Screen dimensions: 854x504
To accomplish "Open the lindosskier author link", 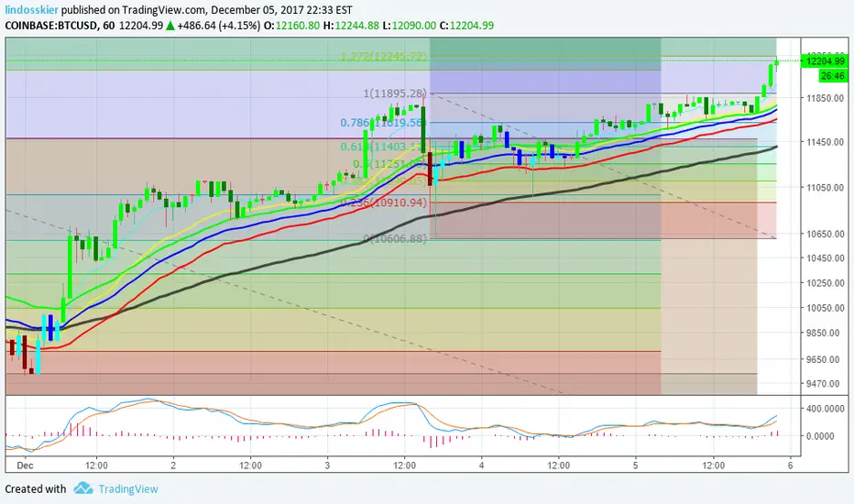I will 31,10.
